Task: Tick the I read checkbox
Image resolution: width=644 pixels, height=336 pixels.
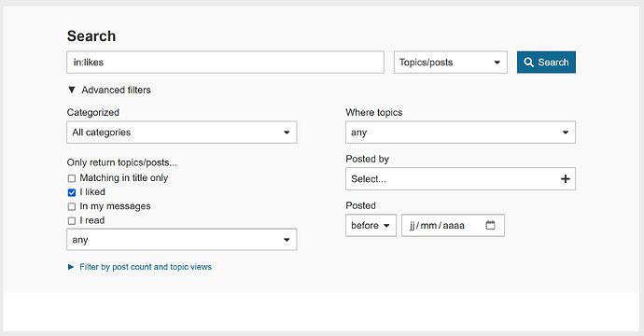Action: click(72, 220)
